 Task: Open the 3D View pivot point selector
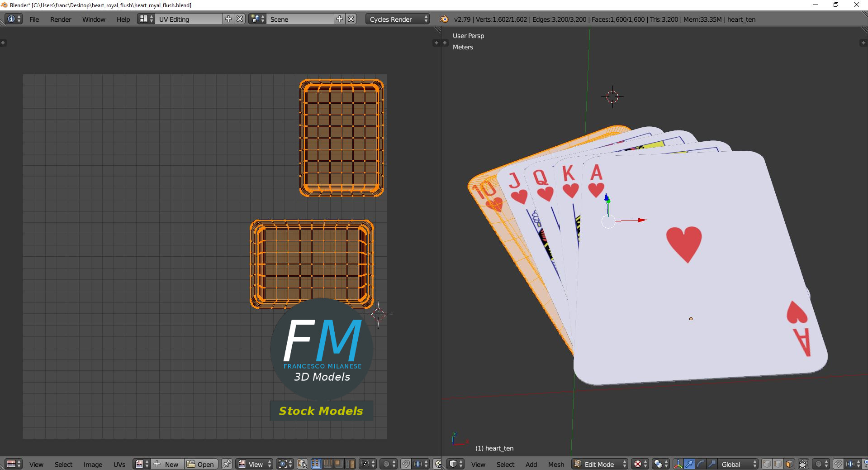661,464
